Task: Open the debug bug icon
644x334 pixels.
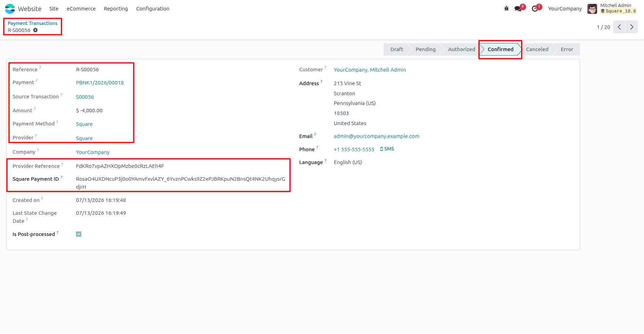Action: coord(506,9)
